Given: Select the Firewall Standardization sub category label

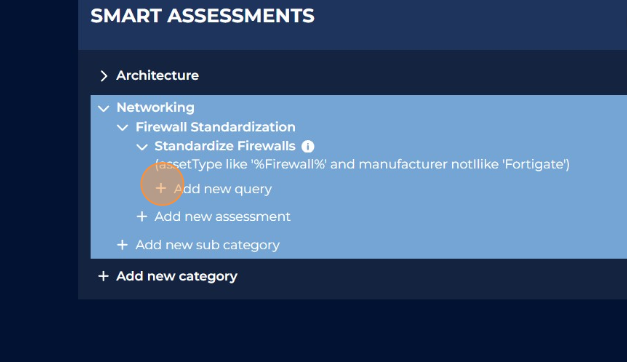Looking at the screenshot, I should pyautogui.click(x=216, y=127).
